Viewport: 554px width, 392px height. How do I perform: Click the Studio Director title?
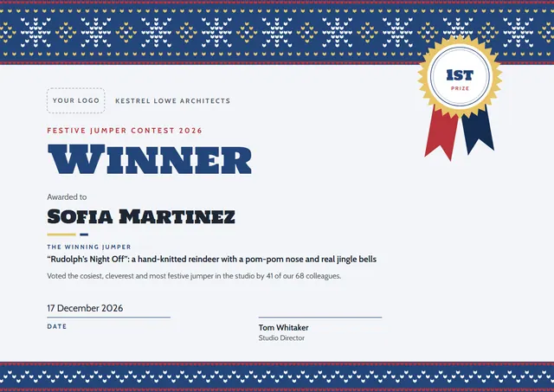pyautogui.click(x=281, y=338)
